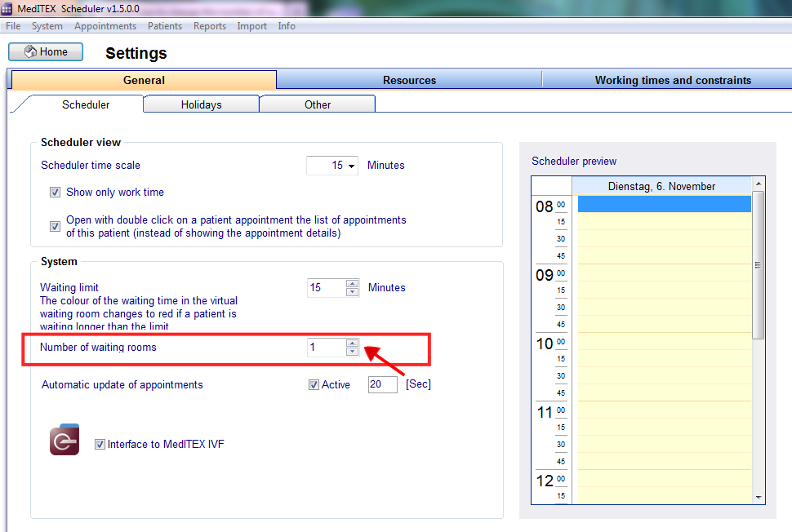This screenshot has width=792, height=532.
Task: Click the 12 hour label in preview
Action: tap(545, 481)
